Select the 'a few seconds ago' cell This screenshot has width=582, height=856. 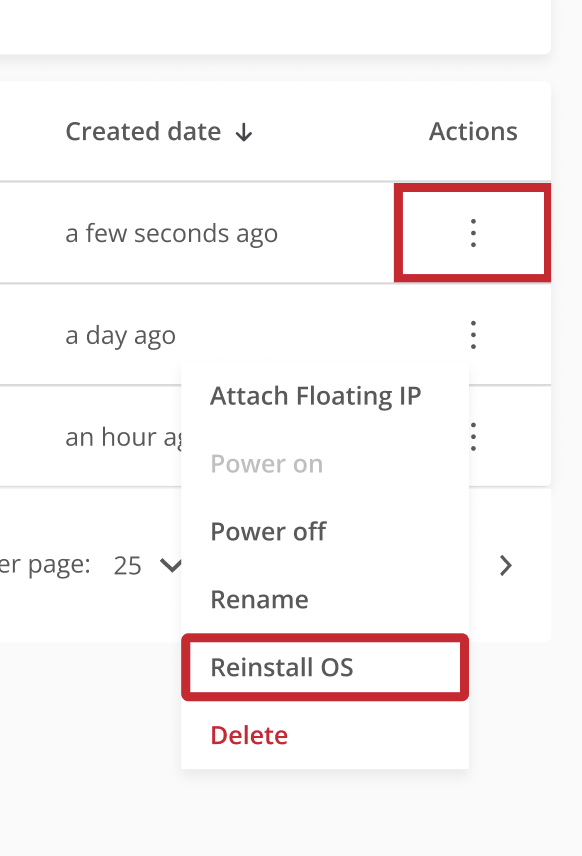(x=171, y=233)
